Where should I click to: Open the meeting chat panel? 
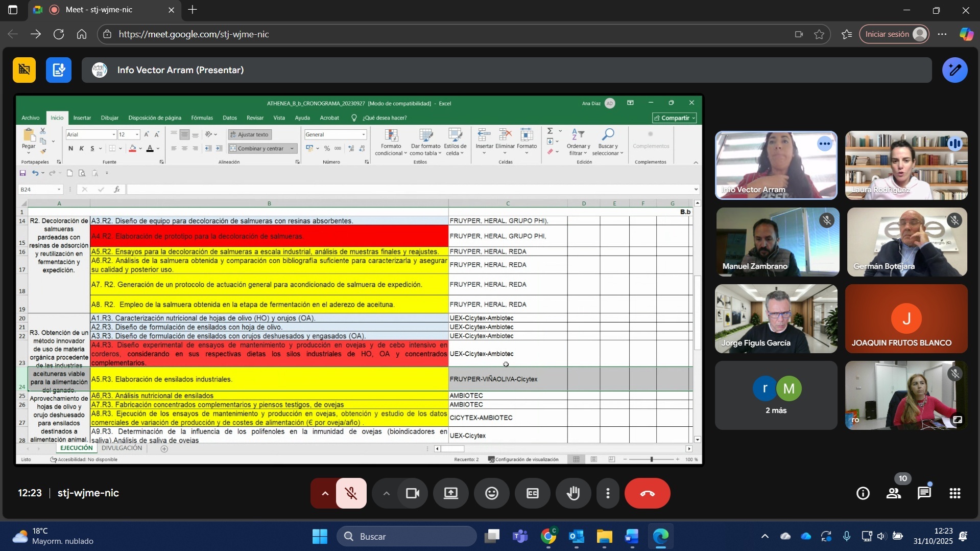924,493
